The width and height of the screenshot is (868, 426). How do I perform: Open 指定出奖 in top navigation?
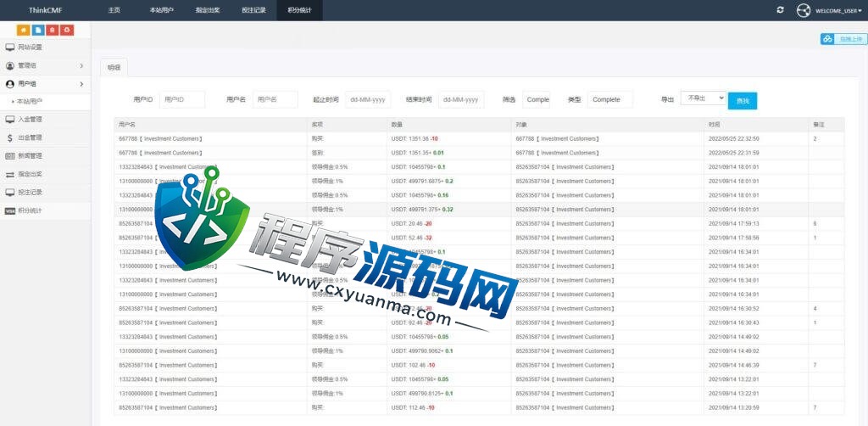[207, 10]
